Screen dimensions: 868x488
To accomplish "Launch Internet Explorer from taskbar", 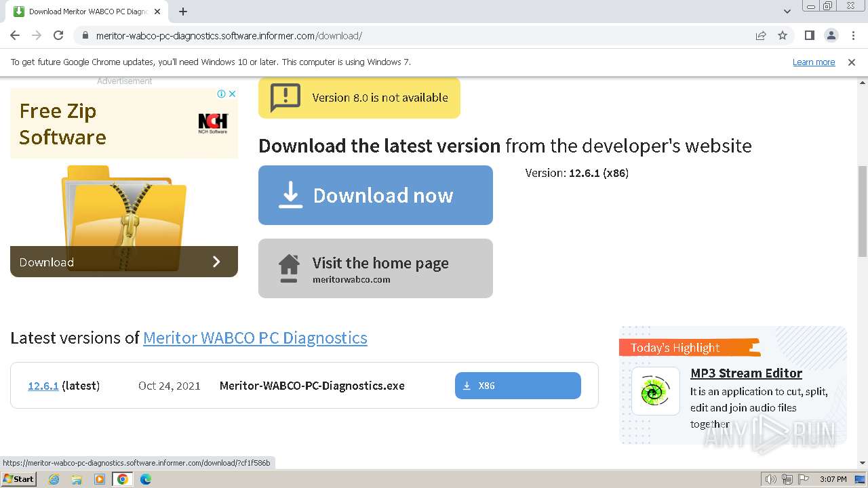I will 54,479.
